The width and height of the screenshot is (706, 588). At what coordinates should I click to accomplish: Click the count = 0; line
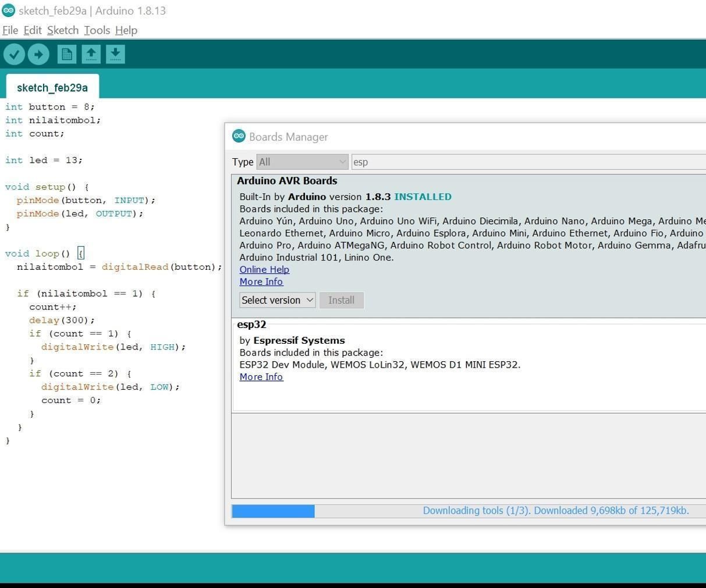(x=71, y=400)
